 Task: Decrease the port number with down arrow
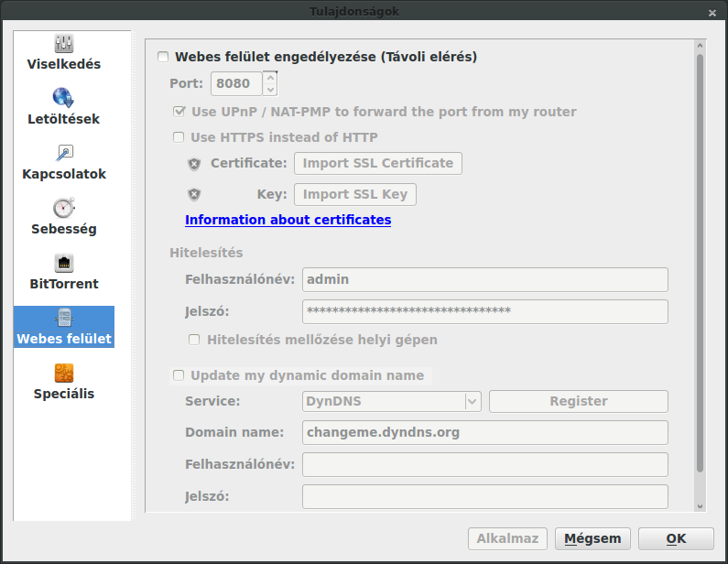[270, 90]
